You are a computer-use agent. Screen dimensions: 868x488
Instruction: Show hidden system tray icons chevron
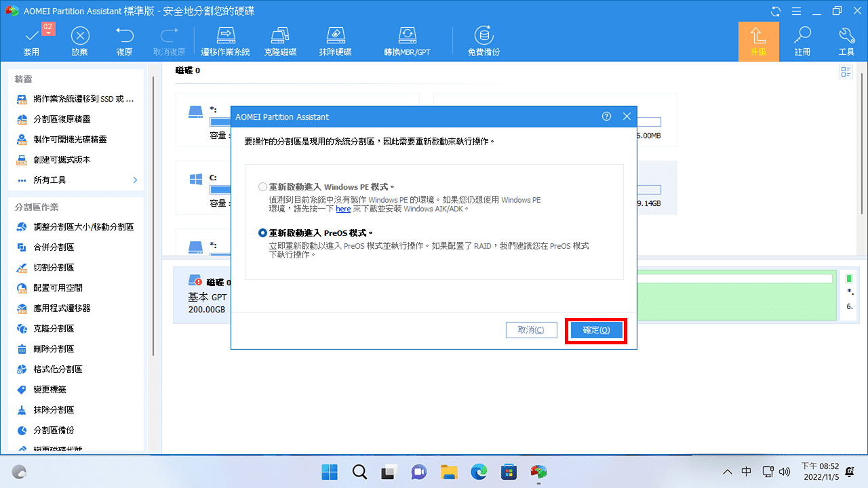pos(727,472)
